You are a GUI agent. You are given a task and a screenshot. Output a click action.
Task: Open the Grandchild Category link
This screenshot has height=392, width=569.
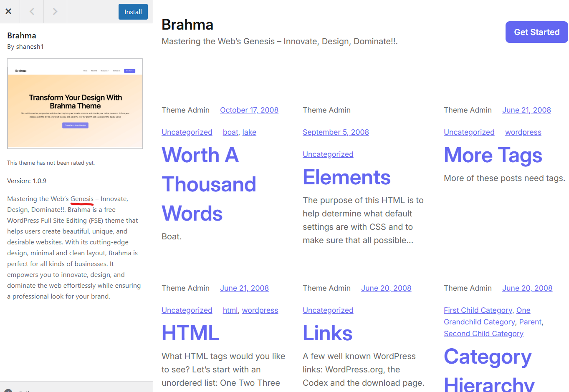click(x=479, y=322)
